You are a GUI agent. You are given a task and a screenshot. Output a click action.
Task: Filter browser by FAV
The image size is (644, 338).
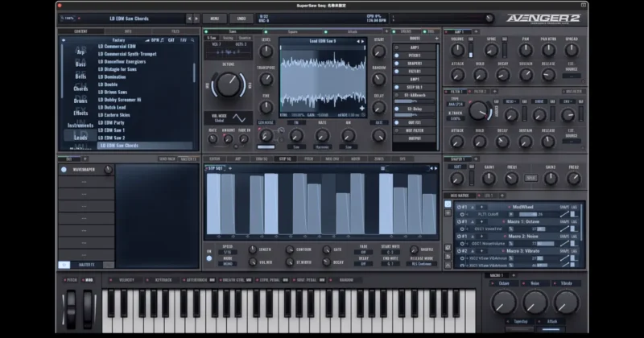[x=184, y=40]
